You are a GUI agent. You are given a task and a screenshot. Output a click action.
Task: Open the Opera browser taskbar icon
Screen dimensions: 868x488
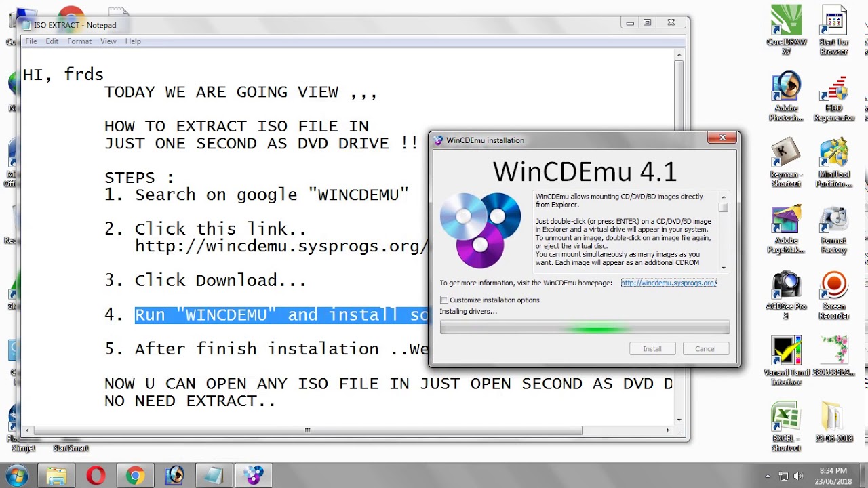click(96, 476)
